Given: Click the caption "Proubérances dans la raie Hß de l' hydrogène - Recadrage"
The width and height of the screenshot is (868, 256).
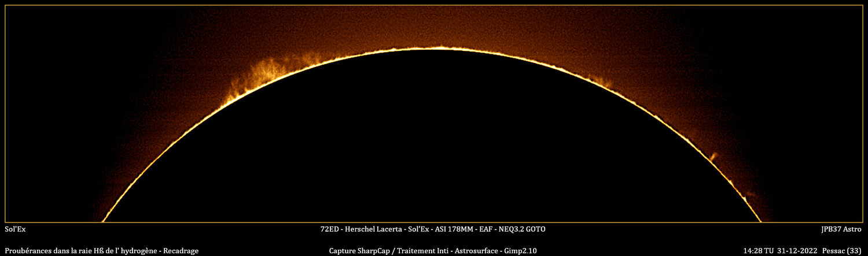Looking at the screenshot, I should tap(102, 251).
